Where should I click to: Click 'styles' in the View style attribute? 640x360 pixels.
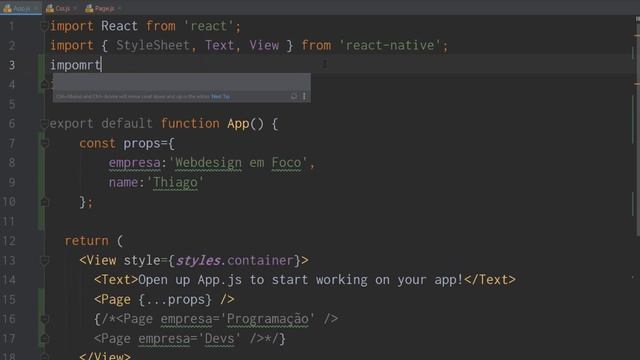coord(198,260)
